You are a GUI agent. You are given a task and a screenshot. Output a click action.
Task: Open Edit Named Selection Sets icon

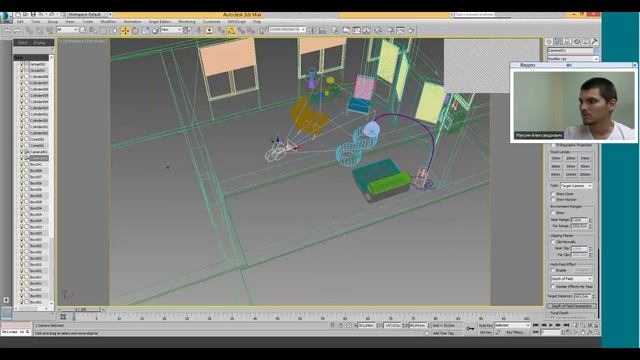click(262, 31)
